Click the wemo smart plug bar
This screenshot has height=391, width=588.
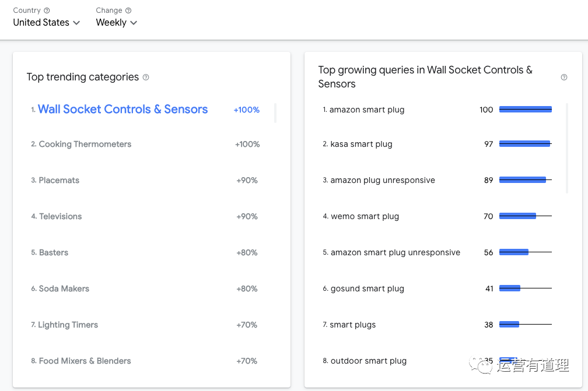(x=518, y=216)
